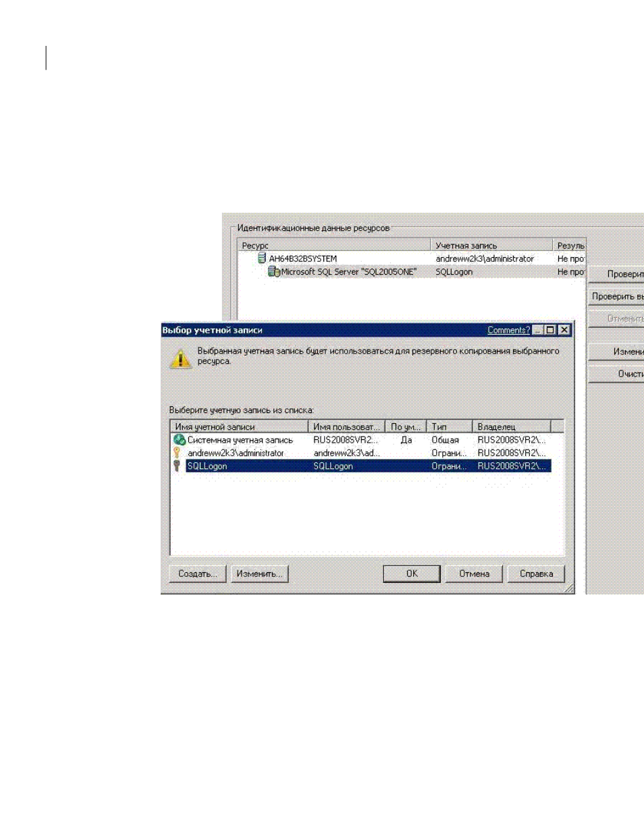
Task: Click the Отмена button
Action: pyautogui.click(x=474, y=574)
